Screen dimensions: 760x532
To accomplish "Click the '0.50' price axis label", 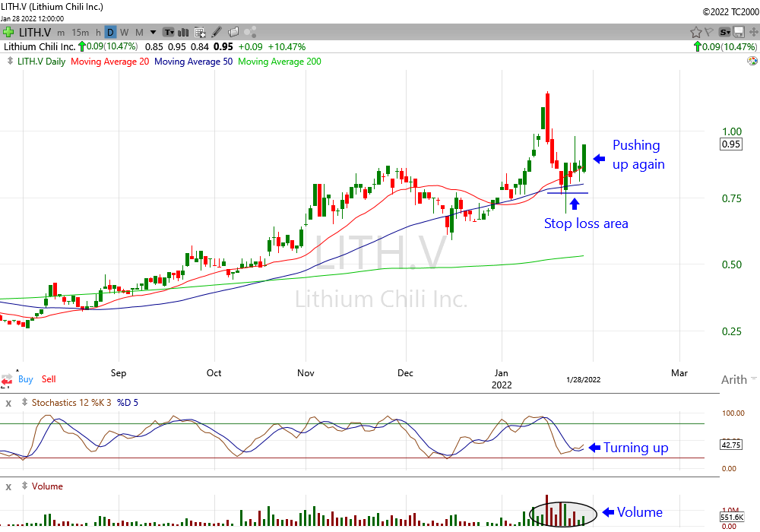I will point(732,264).
